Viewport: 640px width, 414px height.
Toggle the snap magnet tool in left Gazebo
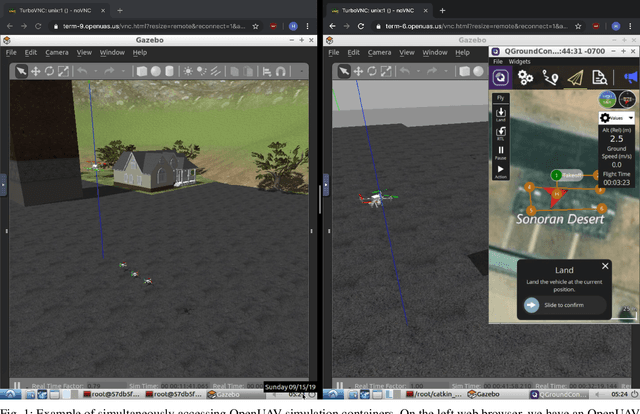click(281, 71)
